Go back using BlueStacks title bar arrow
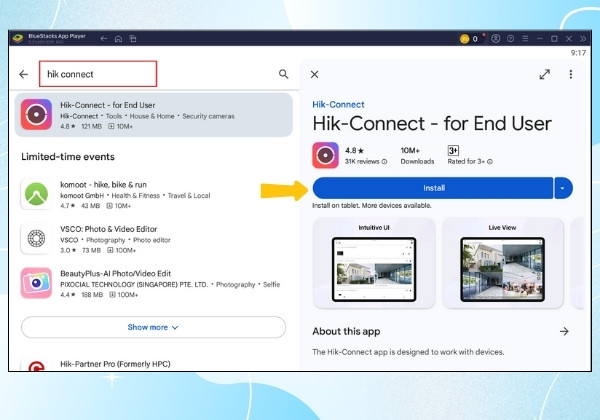This screenshot has width=600, height=420. click(x=104, y=39)
